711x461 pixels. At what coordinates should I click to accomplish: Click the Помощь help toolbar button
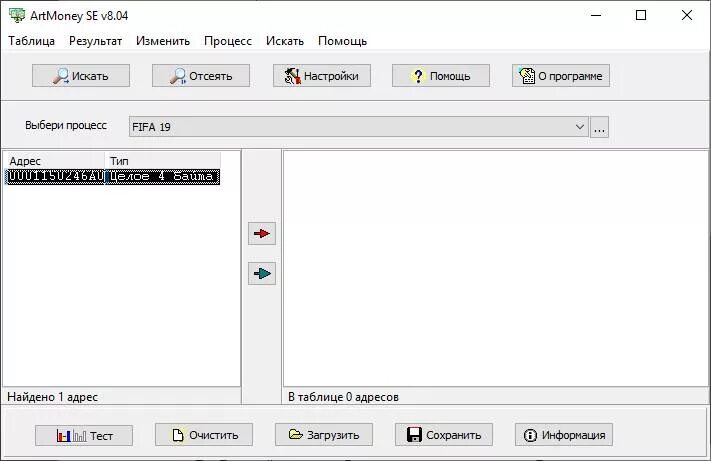pos(441,76)
